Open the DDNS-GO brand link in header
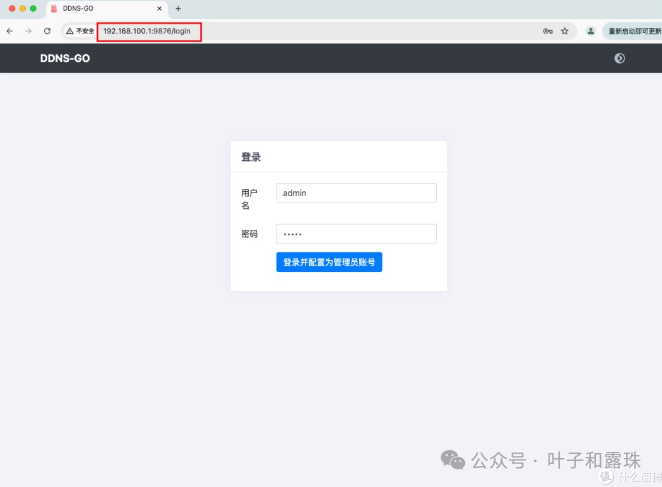Image resolution: width=662 pixels, height=487 pixels. click(x=65, y=58)
